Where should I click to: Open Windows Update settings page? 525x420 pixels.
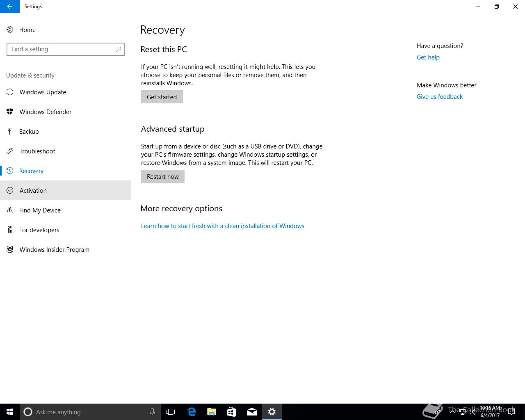pyautogui.click(x=66, y=92)
